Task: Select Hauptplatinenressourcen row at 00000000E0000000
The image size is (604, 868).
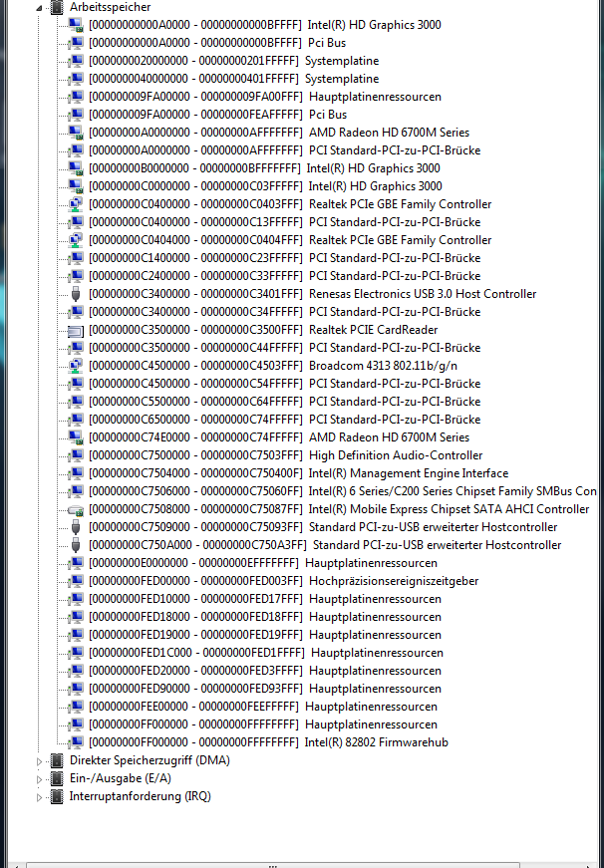Action: (263, 563)
